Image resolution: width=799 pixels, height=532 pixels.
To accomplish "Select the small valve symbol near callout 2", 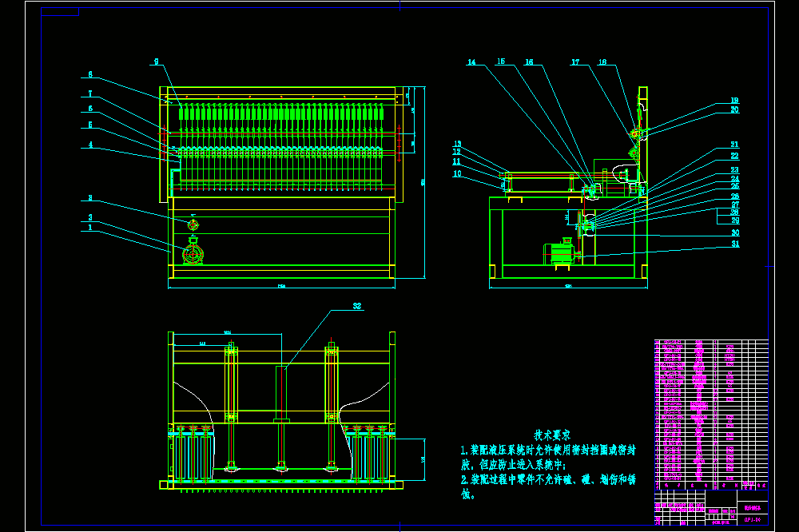I will (x=193, y=224).
